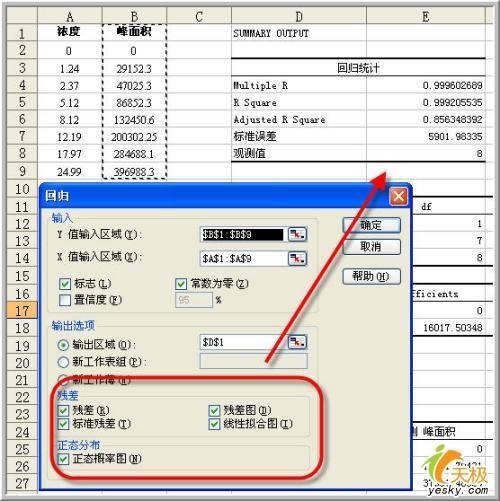Toggle the 常数为零 (Z) checkbox
Viewport: 500px width, 501px height.
(181, 284)
